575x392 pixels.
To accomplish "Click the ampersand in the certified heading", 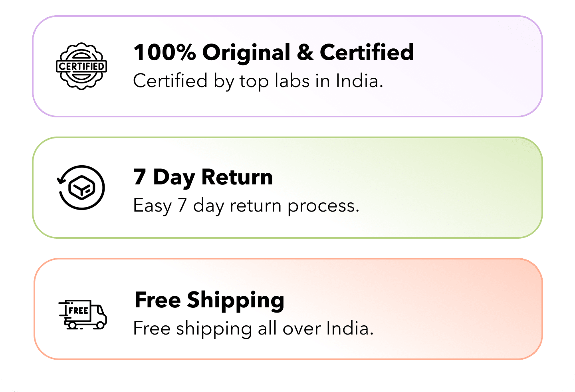I will (x=305, y=52).
